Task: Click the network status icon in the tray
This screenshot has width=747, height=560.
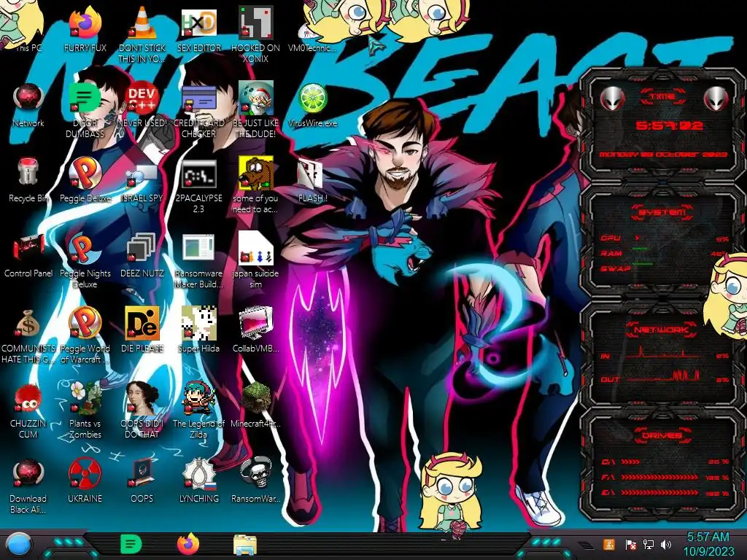Action: pyautogui.click(x=649, y=544)
